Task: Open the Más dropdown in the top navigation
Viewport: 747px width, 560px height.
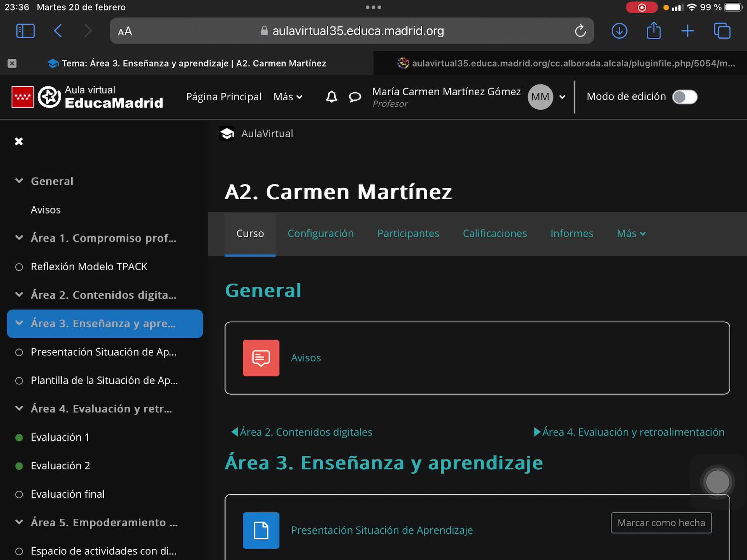Action: click(288, 97)
